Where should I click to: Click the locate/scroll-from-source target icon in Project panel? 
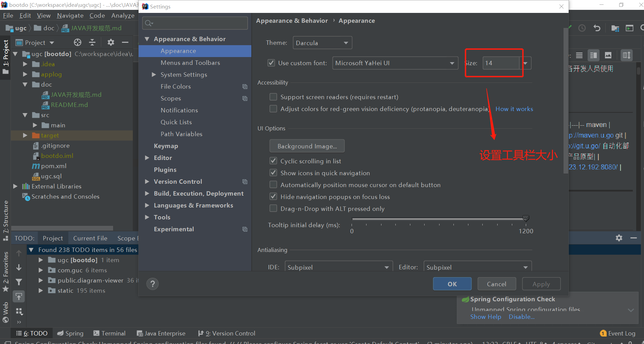coord(78,42)
